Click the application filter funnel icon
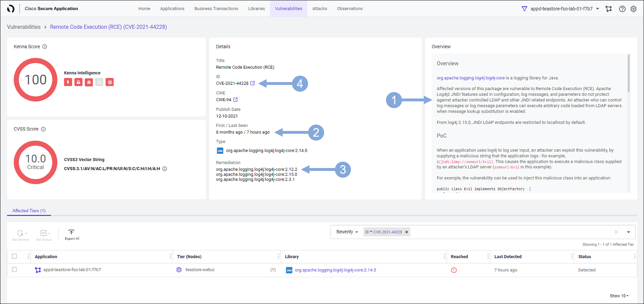The width and height of the screenshot is (644, 304). [524, 9]
